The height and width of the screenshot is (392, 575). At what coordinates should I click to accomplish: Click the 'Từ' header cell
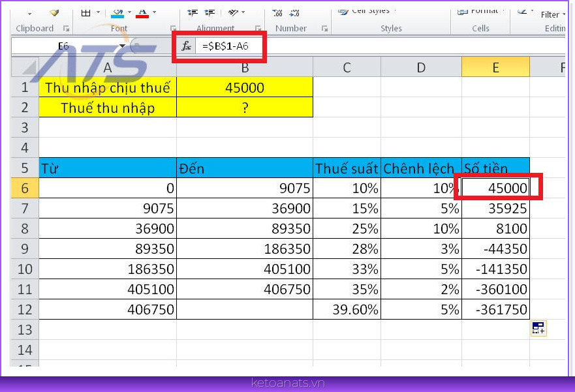(108, 168)
